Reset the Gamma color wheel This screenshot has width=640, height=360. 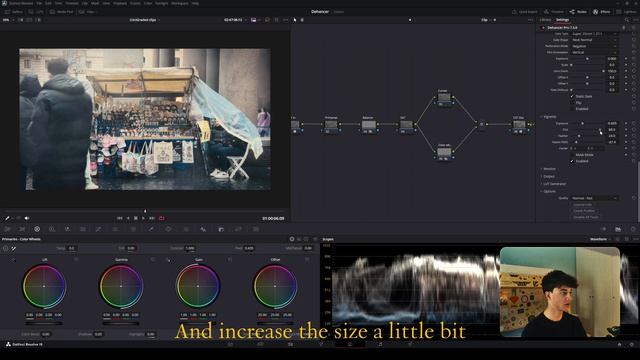[153, 260]
